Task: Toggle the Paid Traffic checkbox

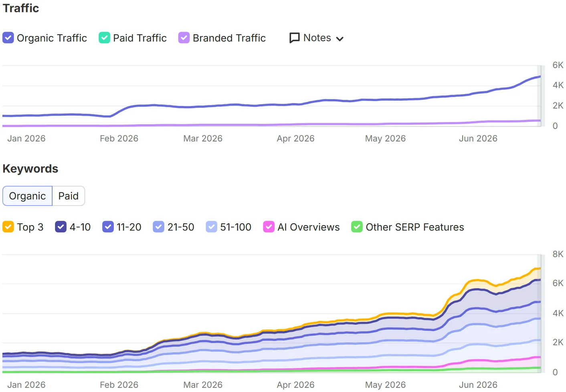Action: tap(104, 38)
